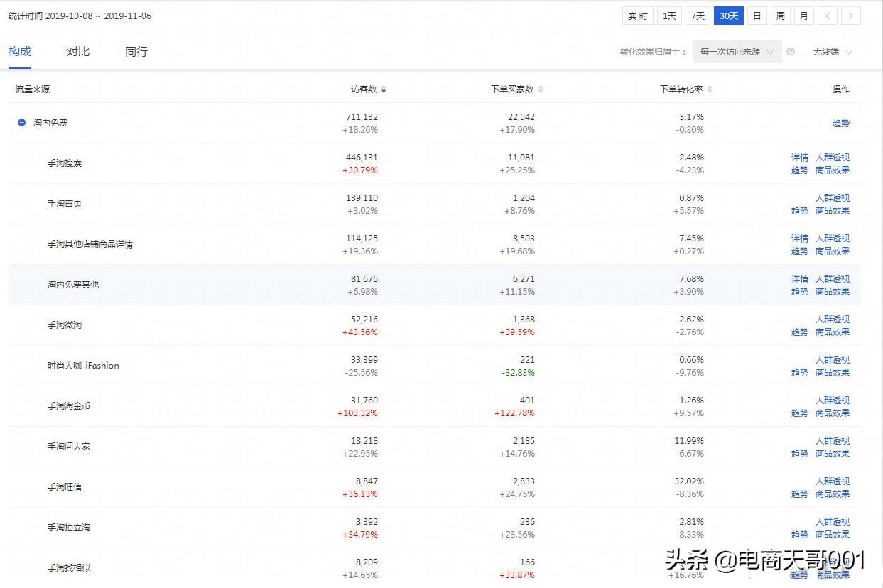Select the 7天 time range
The width and height of the screenshot is (883, 588).
tap(698, 16)
